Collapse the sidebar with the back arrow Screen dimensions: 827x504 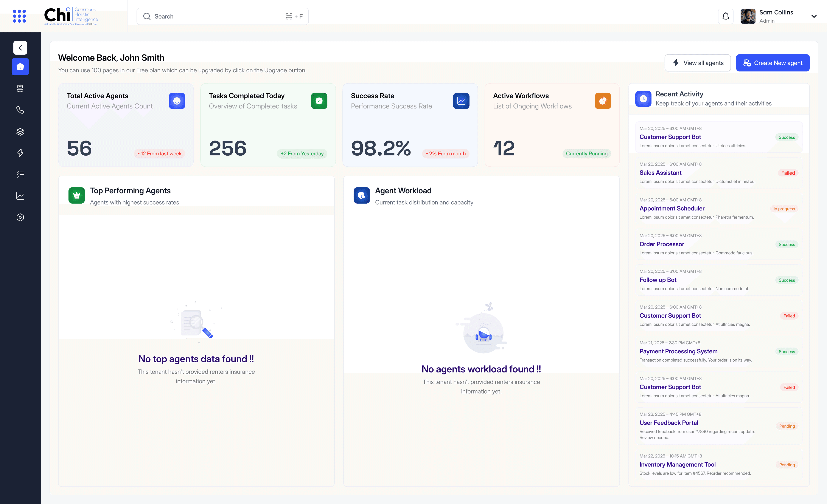click(20, 48)
